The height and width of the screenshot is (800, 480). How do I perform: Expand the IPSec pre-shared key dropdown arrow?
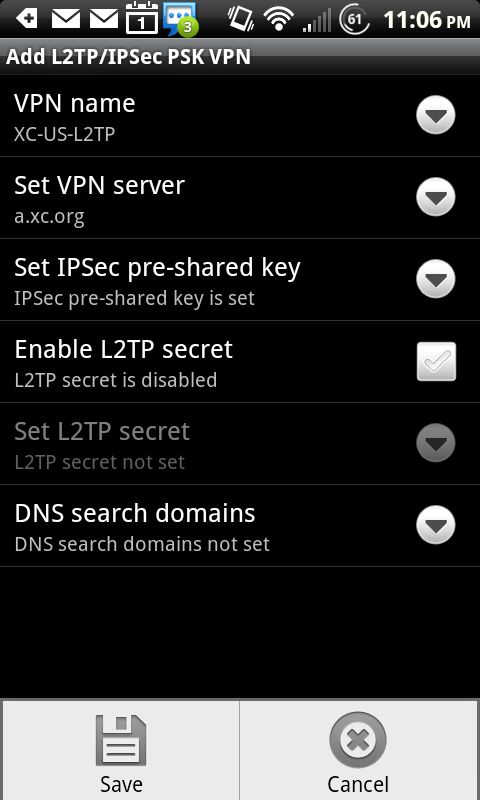436,279
